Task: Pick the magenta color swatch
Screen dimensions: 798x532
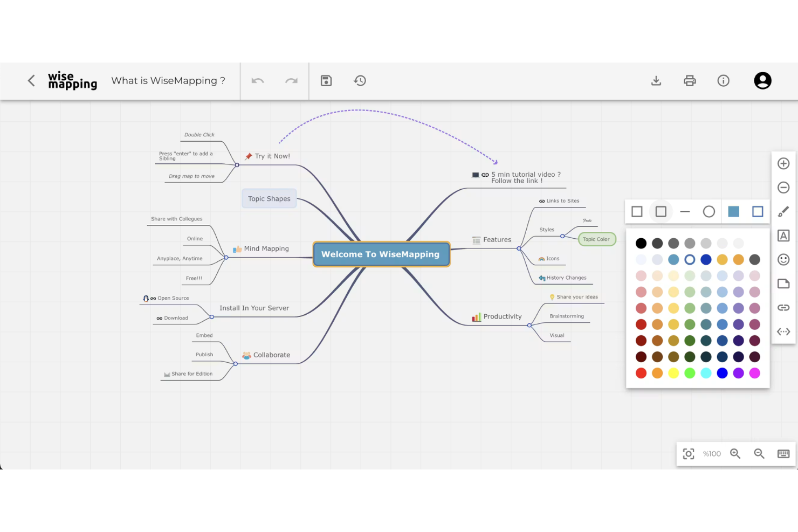Action: 755,373
